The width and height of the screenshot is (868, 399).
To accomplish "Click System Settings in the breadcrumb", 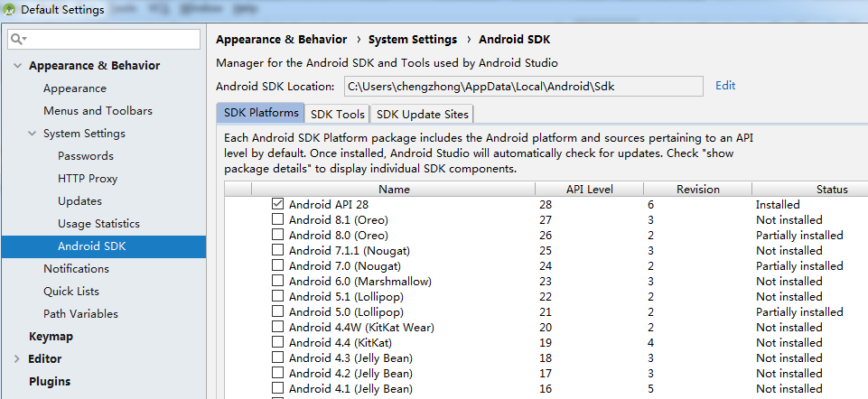I will (413, 40).
